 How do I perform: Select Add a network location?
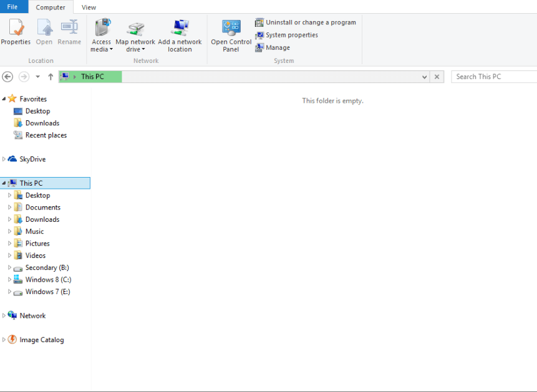pyautogui.click(x=180, y=36)
